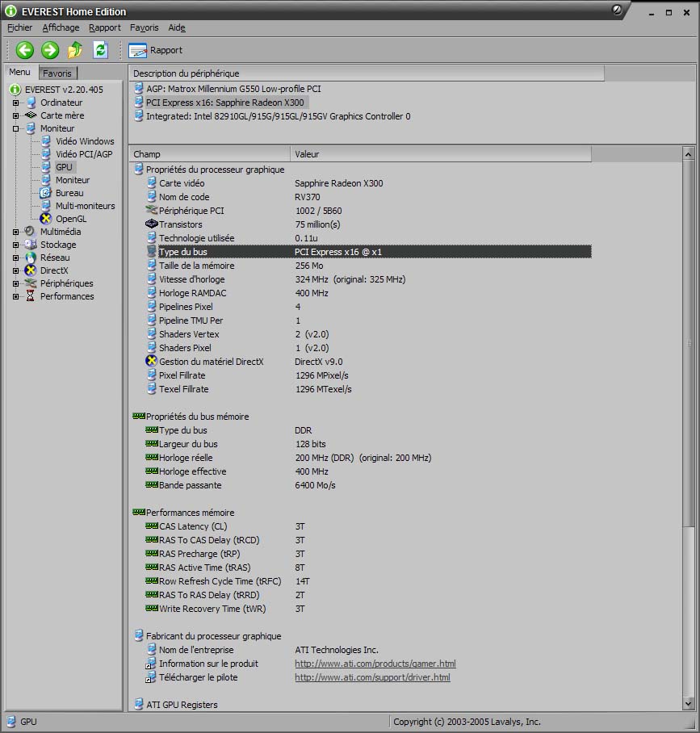Viewport: 700px width, 733px height.
Task: Open the ATI products gamer link
Action: point(375,664)
